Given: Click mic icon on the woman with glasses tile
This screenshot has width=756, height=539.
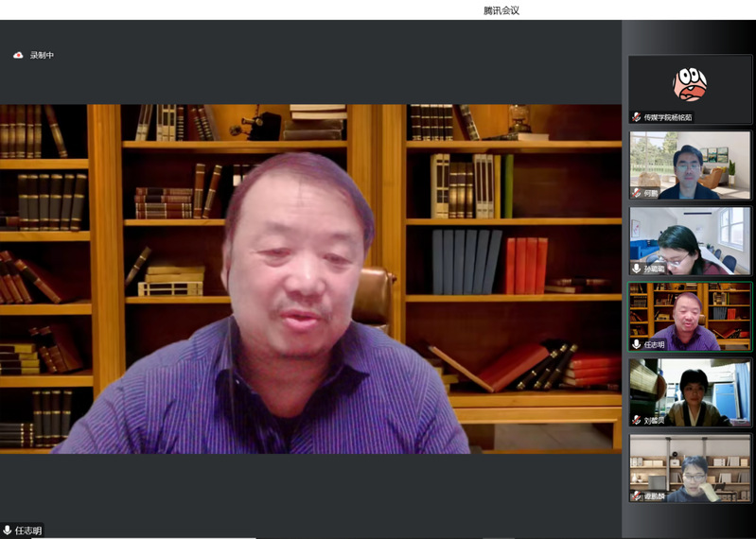Looking at the screenshot, I should coord(637,269).
